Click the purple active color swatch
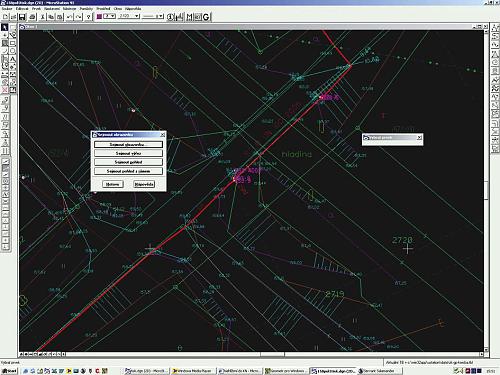500x375 pixels. [x=99, y=16]
